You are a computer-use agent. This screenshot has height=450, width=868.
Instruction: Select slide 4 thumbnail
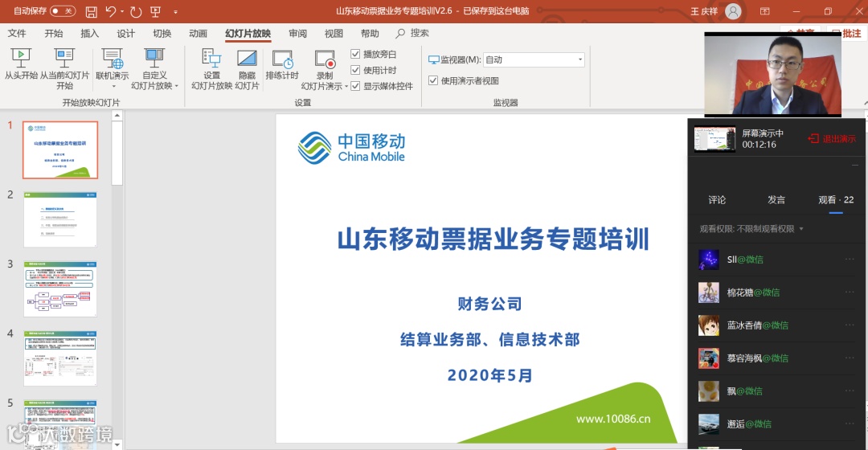pyautogui.click(x=60, y=358)
